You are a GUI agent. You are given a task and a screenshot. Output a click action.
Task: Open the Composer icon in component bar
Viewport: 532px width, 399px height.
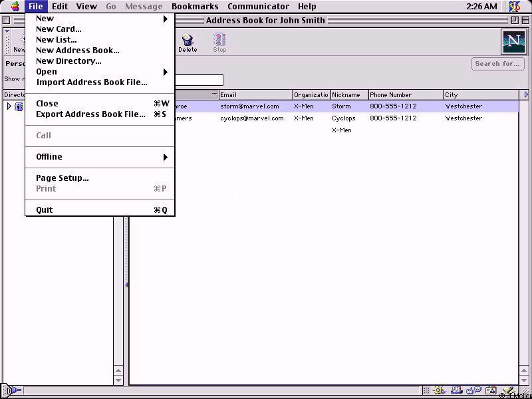point(507,391)
